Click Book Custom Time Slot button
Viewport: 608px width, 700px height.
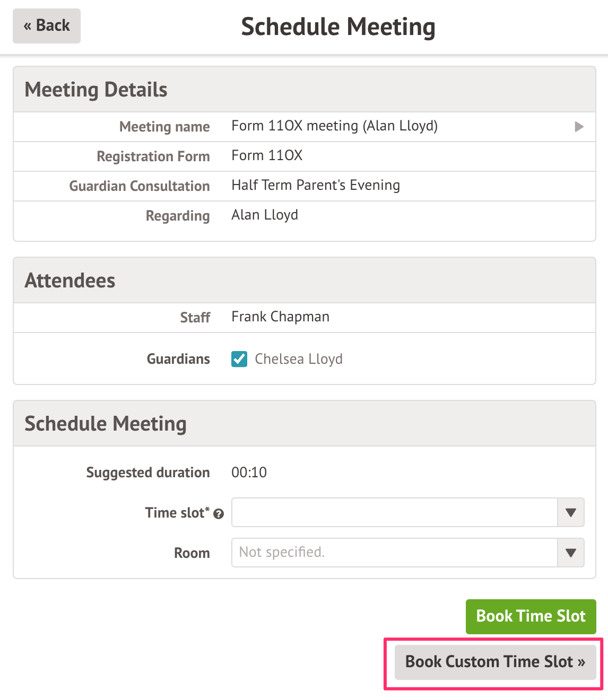point(495,662)
